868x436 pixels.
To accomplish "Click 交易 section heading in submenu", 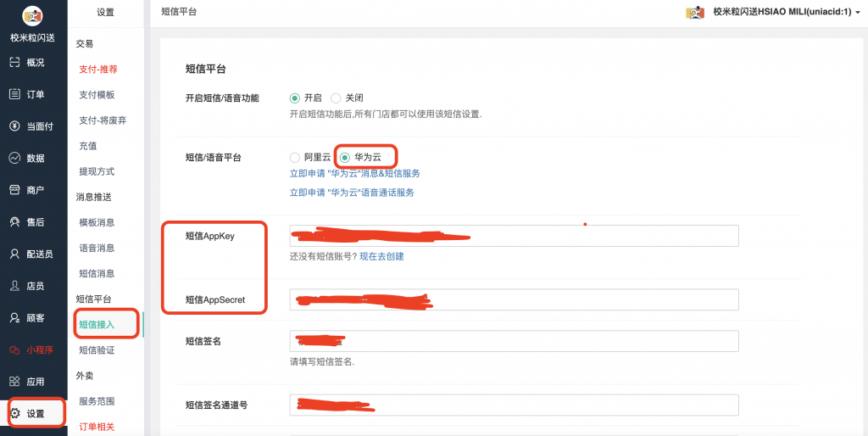I will click(85, 44).
